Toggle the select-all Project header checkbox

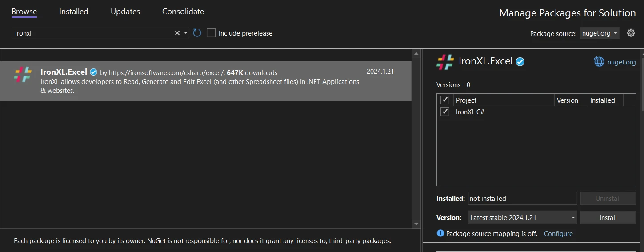pyautogui.click(x=445, y=100)
